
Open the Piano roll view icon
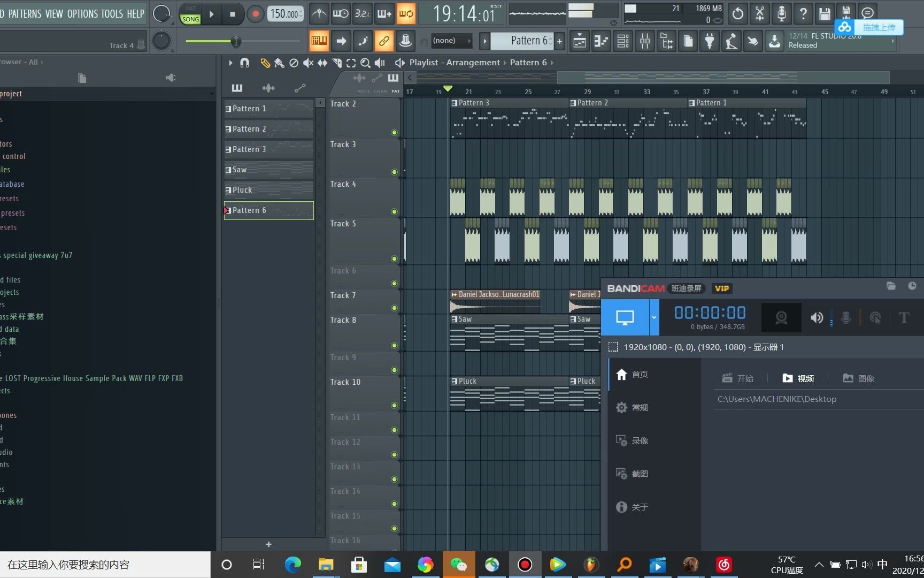(602, 41)
